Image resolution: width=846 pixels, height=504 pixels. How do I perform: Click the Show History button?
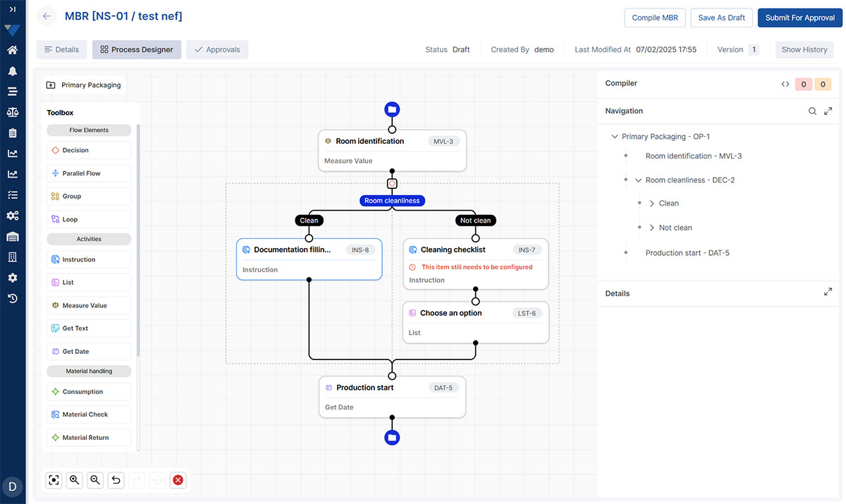pyautogui.click(x=804, y=49)
